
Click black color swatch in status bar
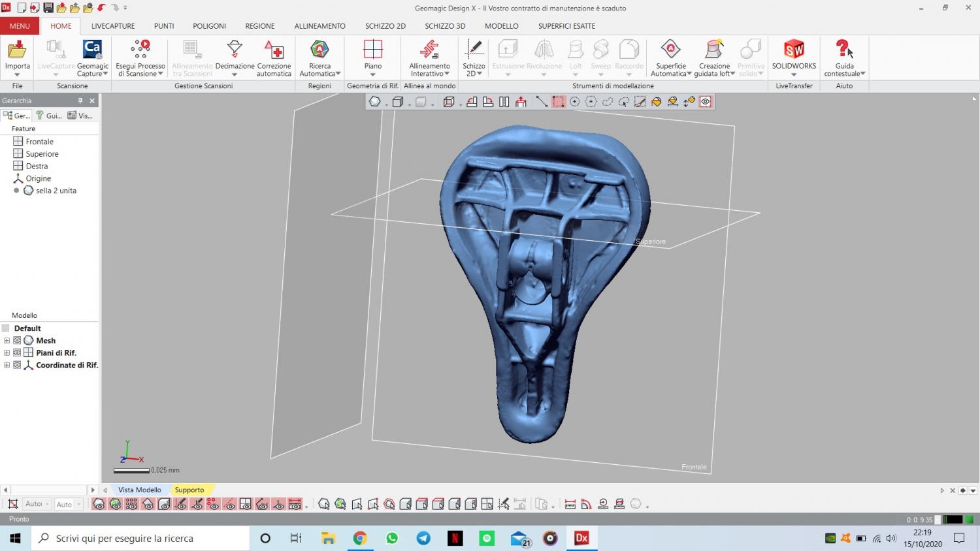pyautogui.click(x=953, y=520)
